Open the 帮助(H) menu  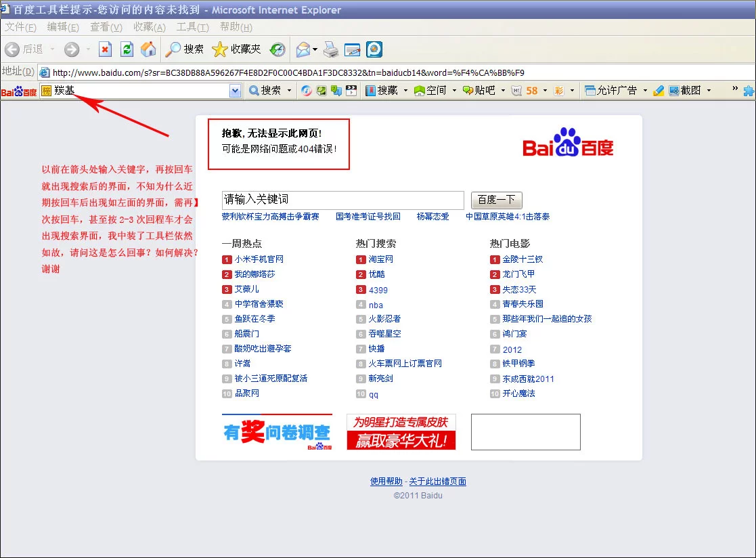236,27
